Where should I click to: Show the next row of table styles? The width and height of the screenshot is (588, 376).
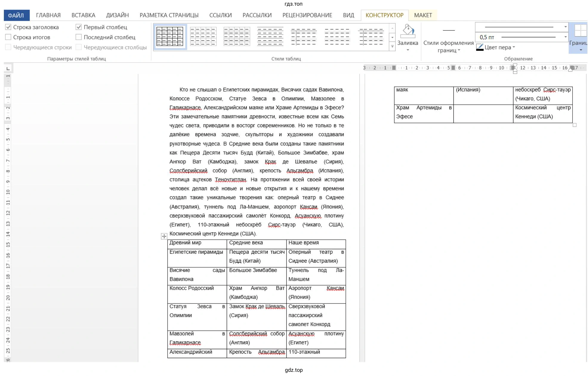point(392,37)
